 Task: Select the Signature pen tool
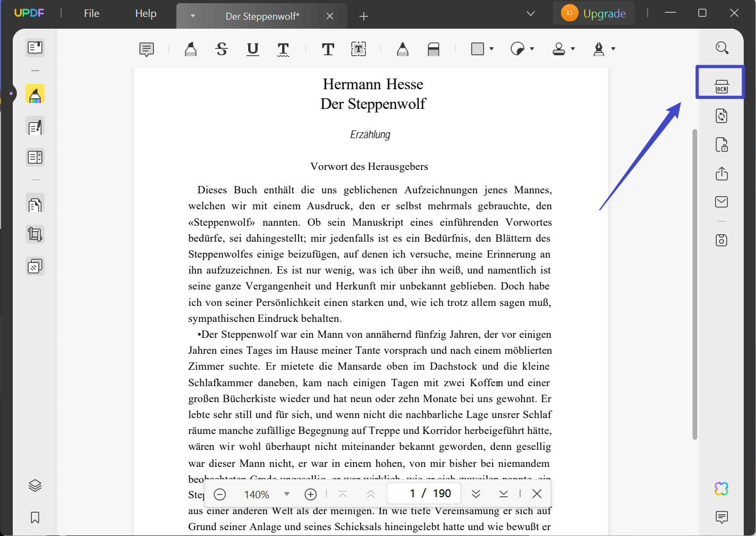[x=599, y=49]
